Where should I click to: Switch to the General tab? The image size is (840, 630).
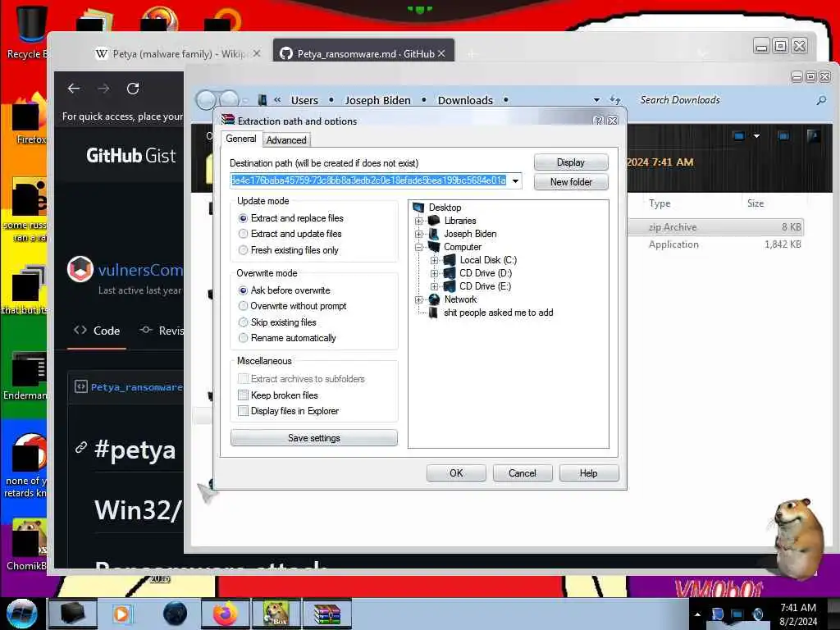click(x=241, y=139)
